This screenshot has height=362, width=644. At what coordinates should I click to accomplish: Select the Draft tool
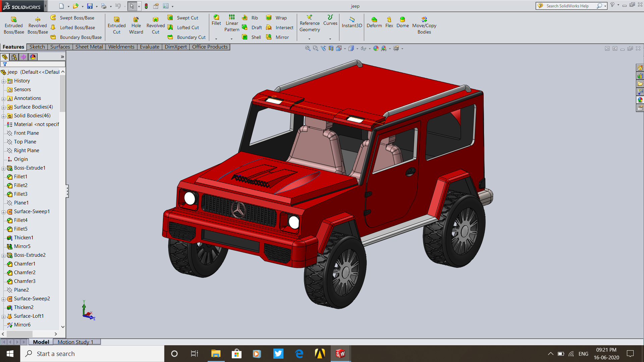pyautogui.click(x=252, y=27)
